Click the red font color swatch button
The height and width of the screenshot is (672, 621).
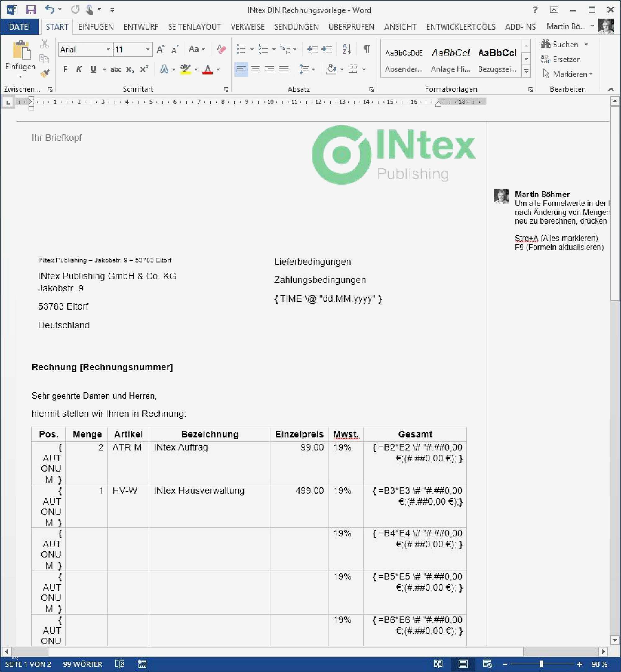208,69
